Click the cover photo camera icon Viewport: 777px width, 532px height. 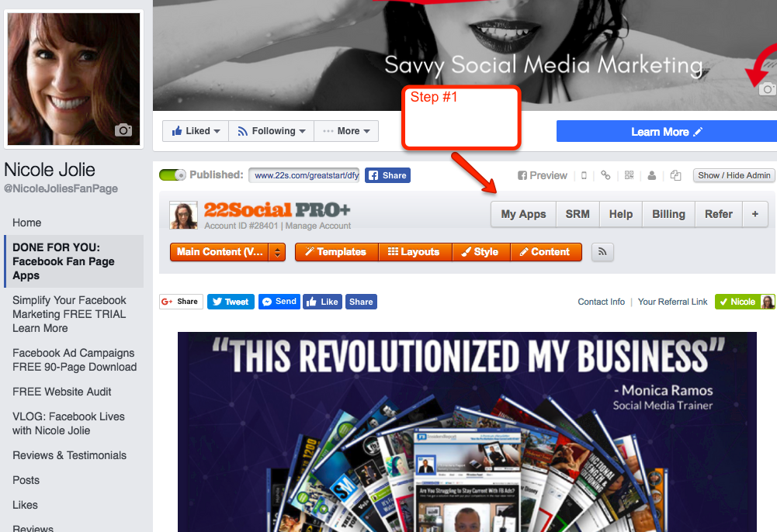[768, 89]
